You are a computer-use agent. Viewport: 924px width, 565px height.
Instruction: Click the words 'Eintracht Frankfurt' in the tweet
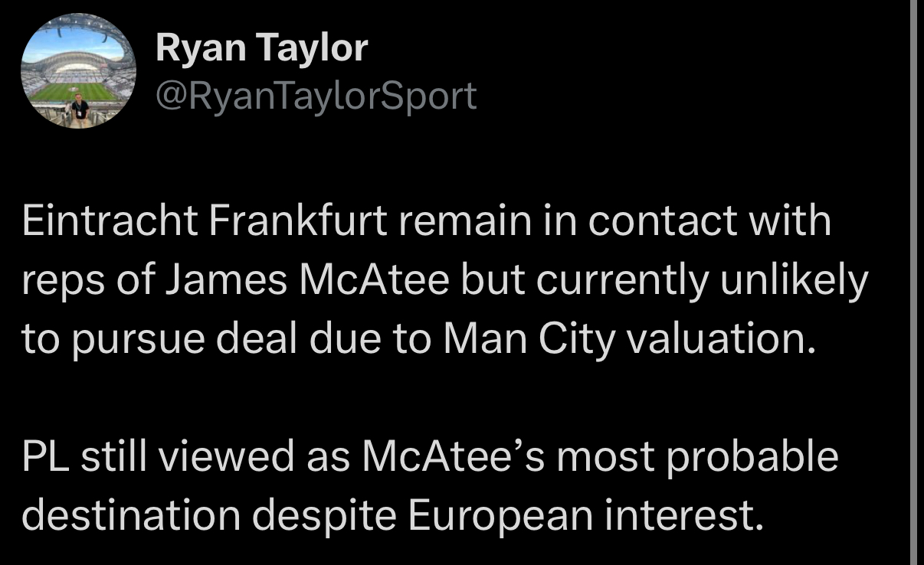(x=204, y=221)
